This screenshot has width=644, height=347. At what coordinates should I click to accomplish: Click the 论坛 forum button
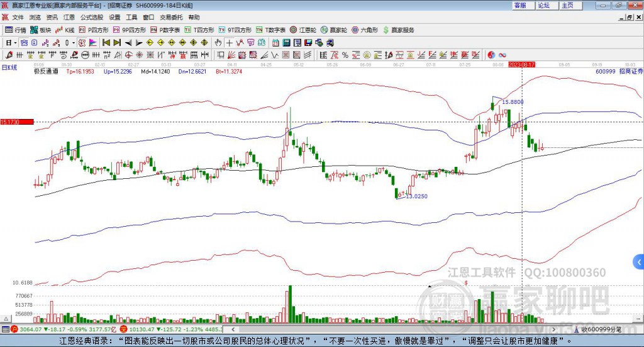click(x=547, y=5)
